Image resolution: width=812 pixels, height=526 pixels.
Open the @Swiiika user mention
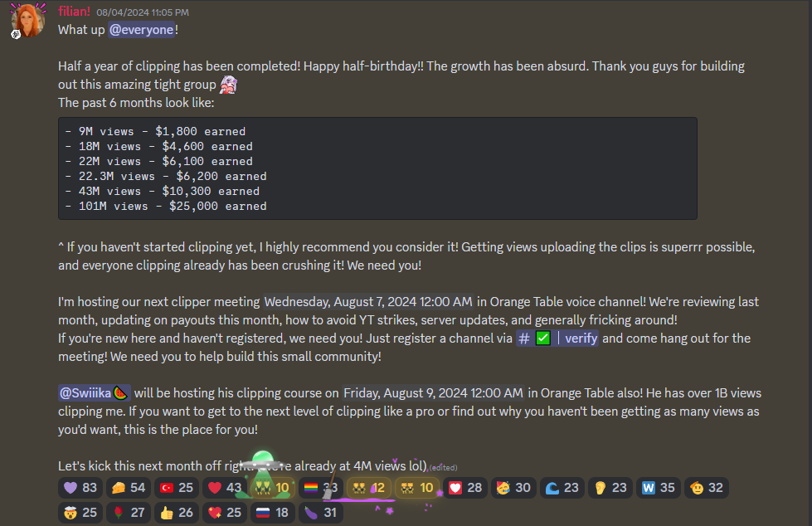click(95, 392)
